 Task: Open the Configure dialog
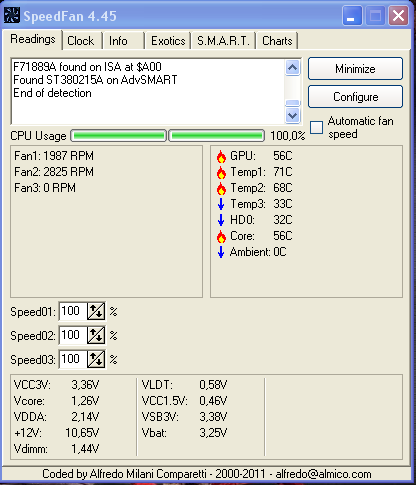(355, 97)
